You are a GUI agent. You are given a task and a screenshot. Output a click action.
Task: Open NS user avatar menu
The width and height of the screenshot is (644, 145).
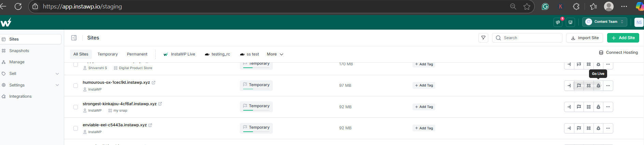click(x=639, y=22)
